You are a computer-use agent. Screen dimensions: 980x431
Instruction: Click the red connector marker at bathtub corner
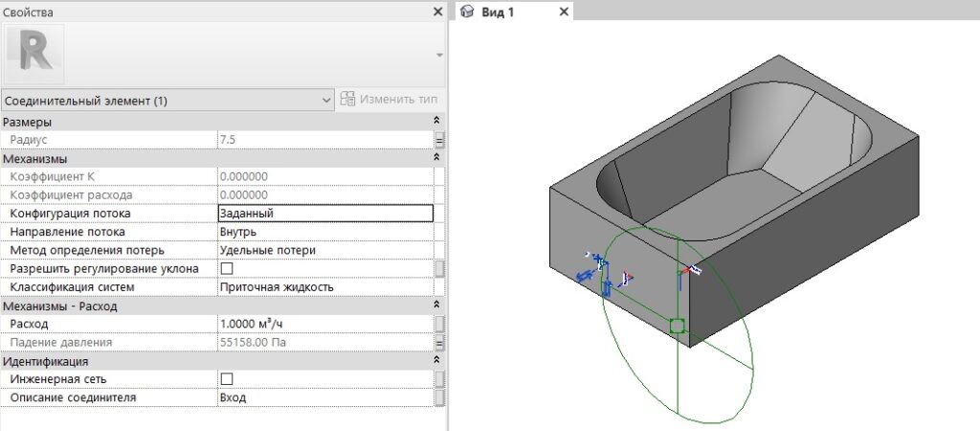click(691, 269)
